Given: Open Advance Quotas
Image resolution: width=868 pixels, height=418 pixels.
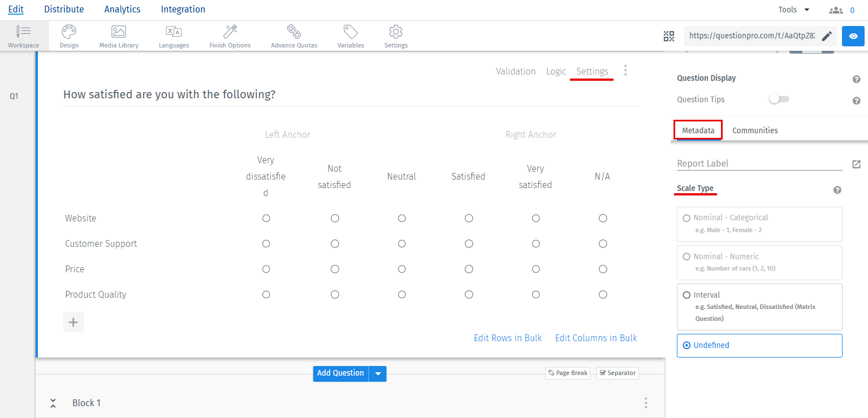Looking at the screenshot, I should [x=293, y=36].
